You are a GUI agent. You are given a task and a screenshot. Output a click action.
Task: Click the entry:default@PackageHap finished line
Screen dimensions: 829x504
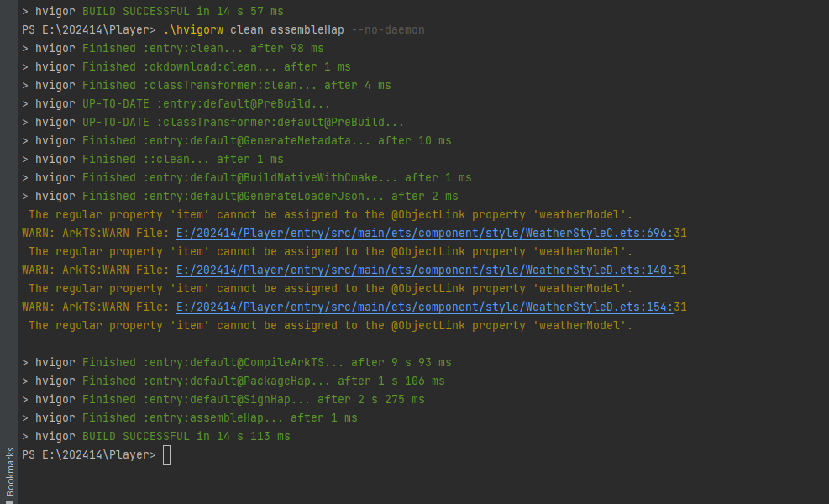coord(233,381)
